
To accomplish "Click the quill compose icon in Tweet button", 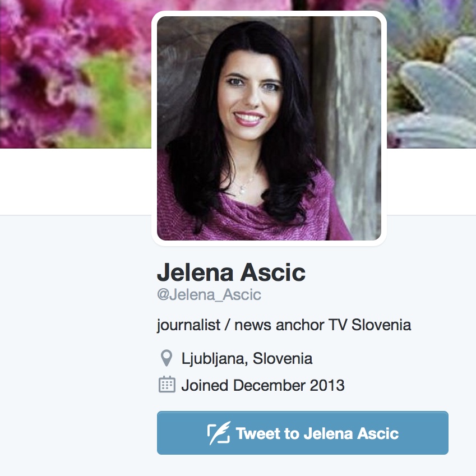I will 219,433.
